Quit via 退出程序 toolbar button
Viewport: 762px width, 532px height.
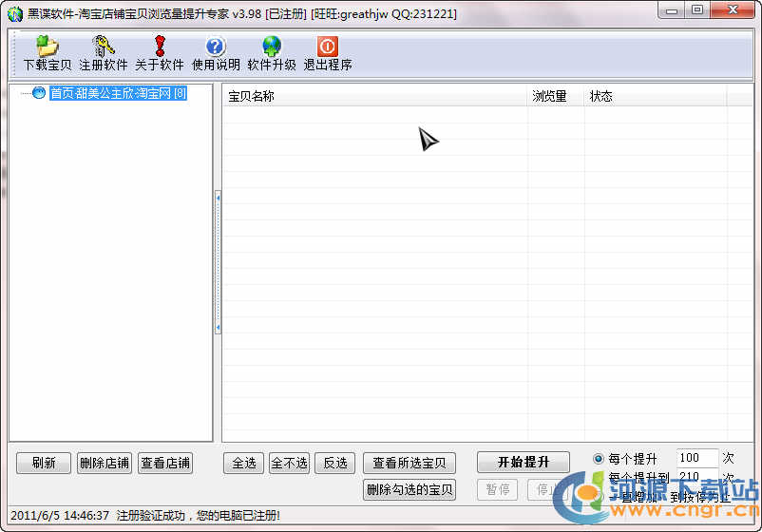pyautogui.click(x=328, y=53)
